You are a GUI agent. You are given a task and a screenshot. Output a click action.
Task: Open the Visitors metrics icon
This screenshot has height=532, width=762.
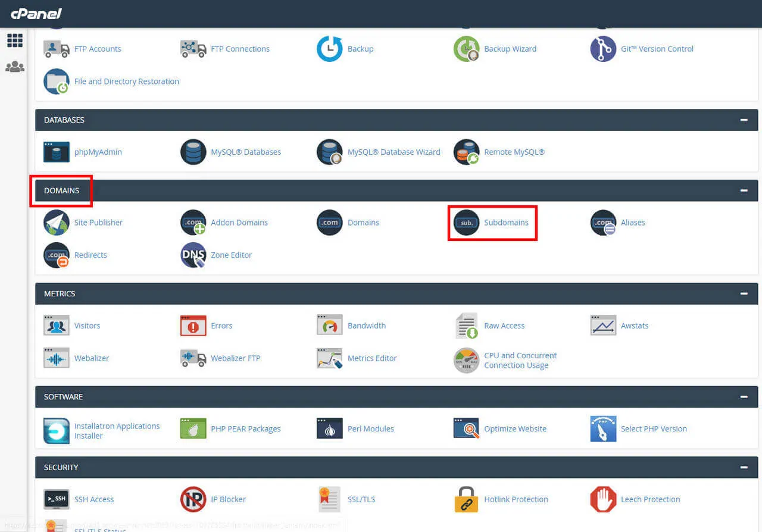[x=57, y=326]
